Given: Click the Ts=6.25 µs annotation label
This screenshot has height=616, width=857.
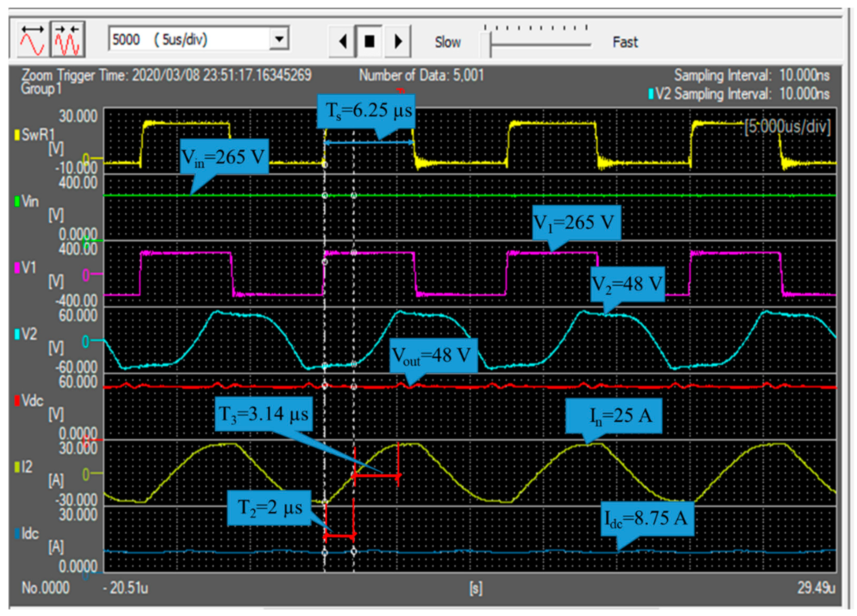Looking at the screenshot, I should click(x=366, y=111).
